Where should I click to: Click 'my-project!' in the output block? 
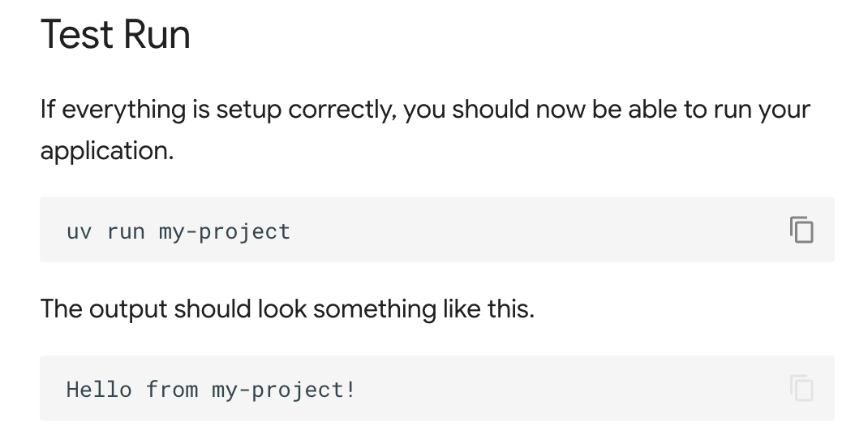tap(284, 390)
